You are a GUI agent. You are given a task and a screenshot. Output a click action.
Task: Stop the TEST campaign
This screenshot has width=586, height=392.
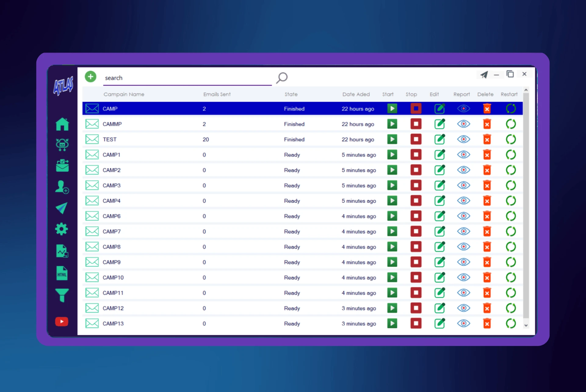(416, 139)
